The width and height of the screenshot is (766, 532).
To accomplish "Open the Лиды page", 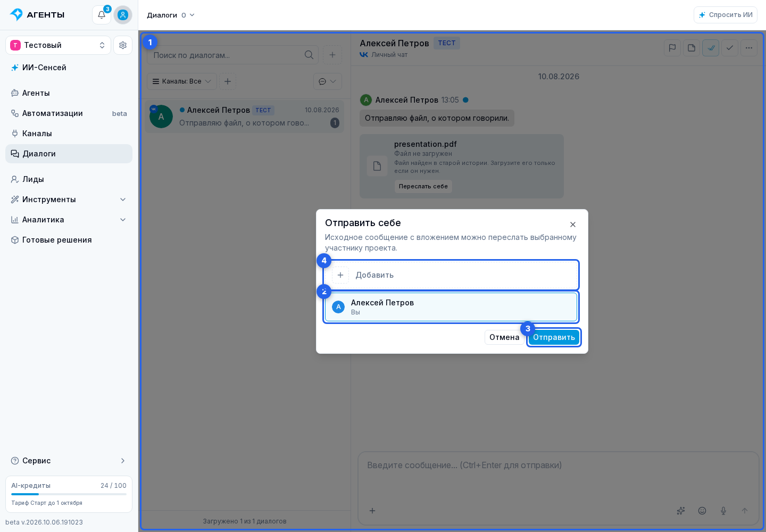I will tap(69, 179).
